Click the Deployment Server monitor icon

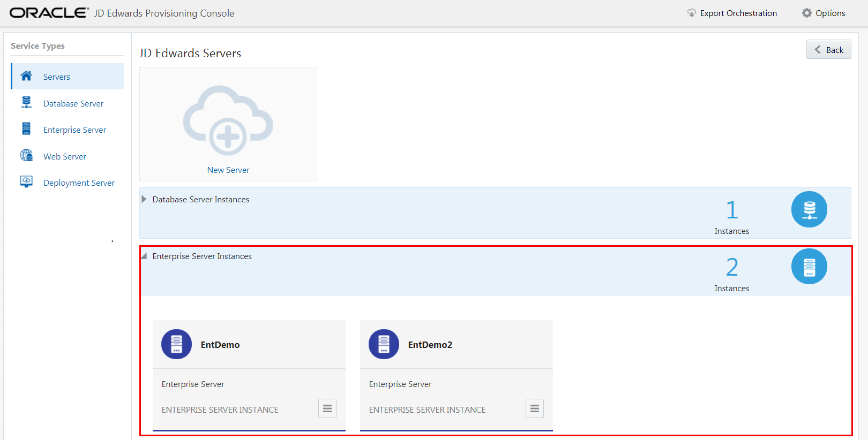coord(26,181)
